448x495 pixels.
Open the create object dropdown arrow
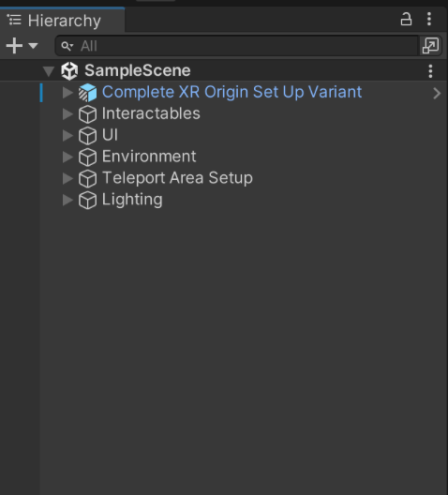(x=33, y=46)
